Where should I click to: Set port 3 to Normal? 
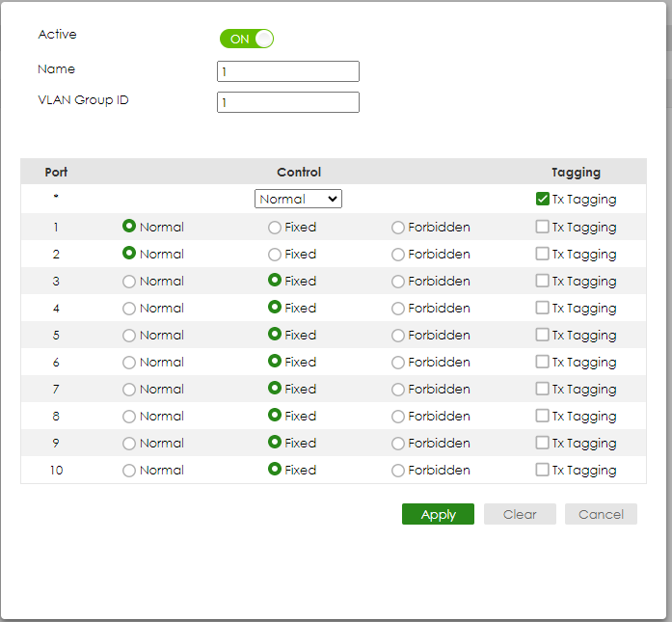tap(129, 282)
